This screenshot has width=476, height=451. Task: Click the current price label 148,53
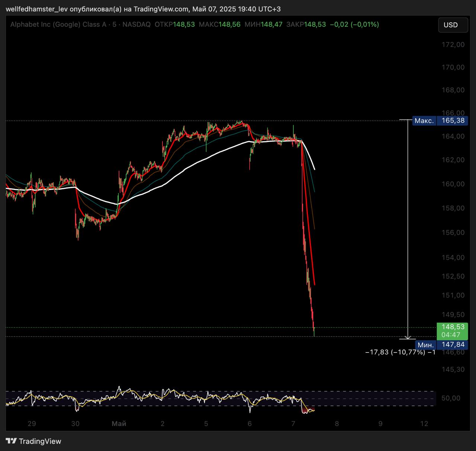click(453, 327)
